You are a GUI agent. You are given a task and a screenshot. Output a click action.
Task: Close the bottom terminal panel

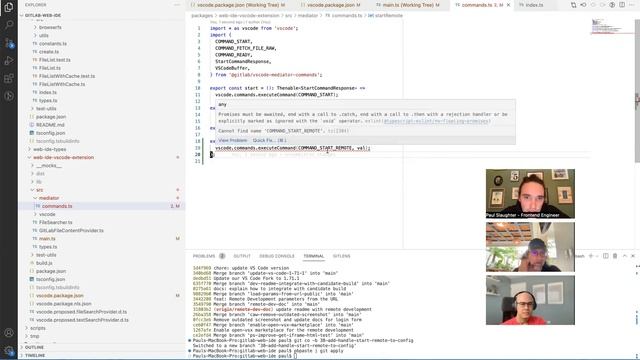click(633, 256)
